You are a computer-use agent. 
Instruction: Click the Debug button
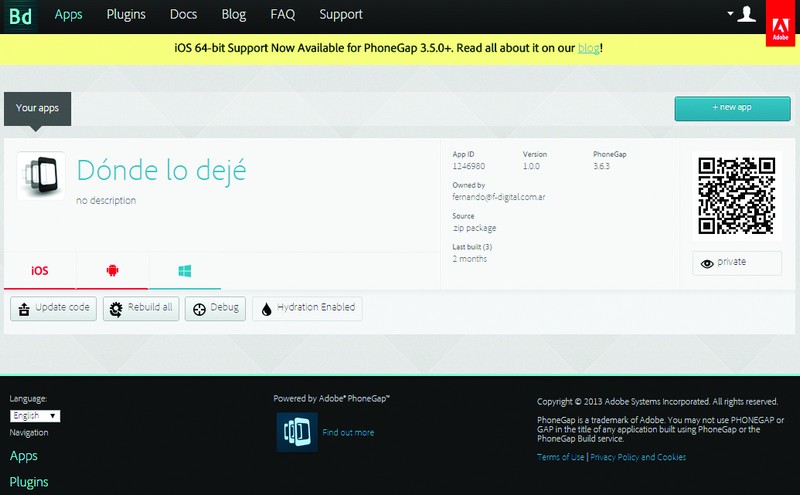coord(215,308)
